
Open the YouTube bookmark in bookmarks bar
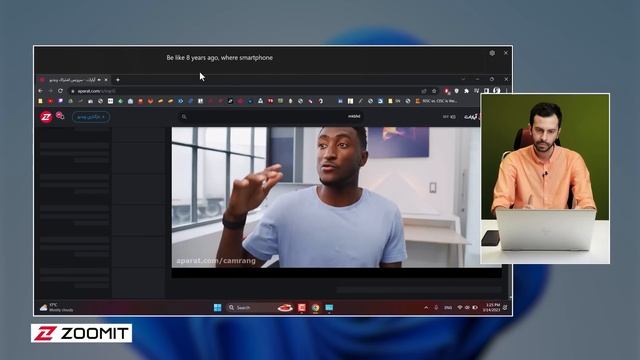coord(50,101)
